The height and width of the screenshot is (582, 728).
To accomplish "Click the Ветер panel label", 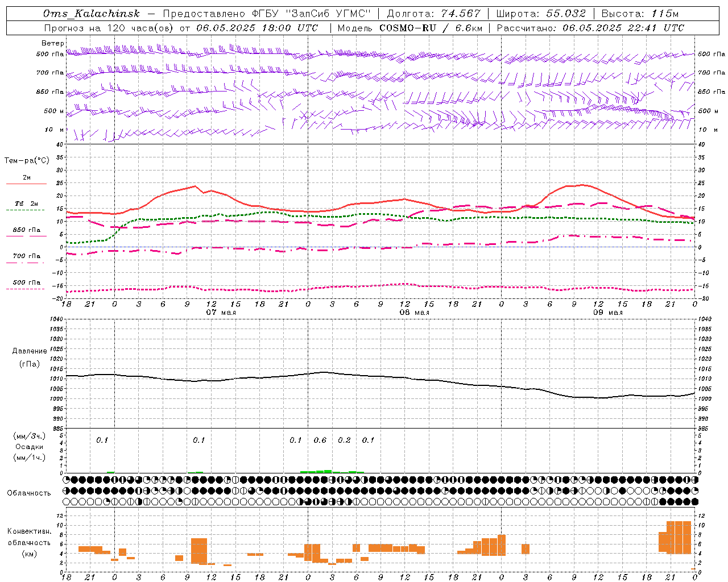I will tap(53, 43).
